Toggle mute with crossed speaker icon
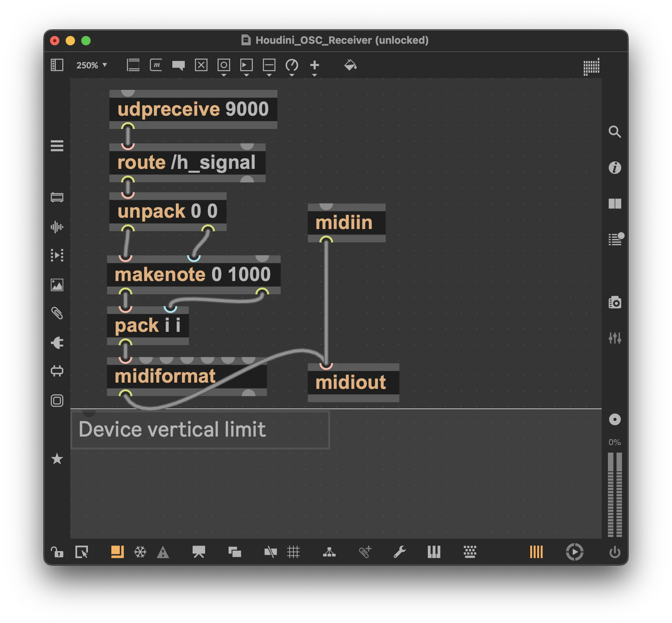Screen dimensions: 672x623 tap(271, 552)
